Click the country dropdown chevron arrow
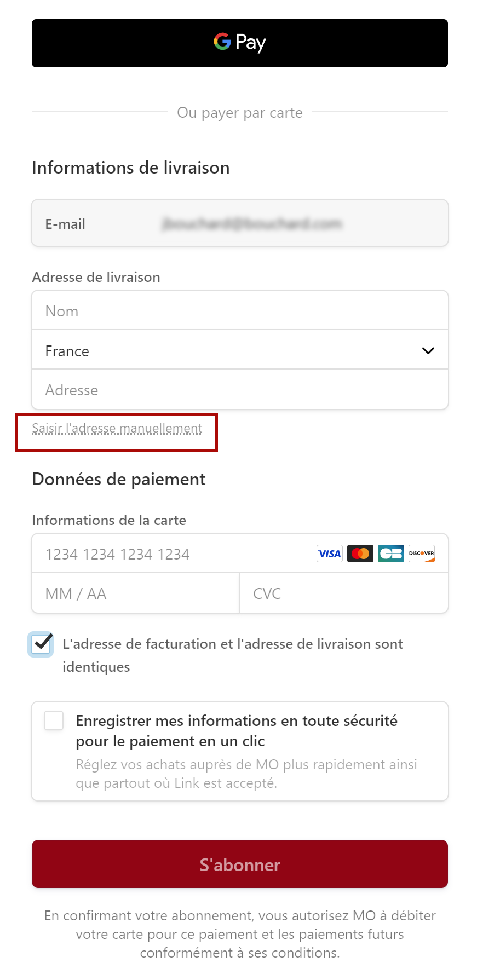This screenshot has width=500, height=980. click(428, 350)
